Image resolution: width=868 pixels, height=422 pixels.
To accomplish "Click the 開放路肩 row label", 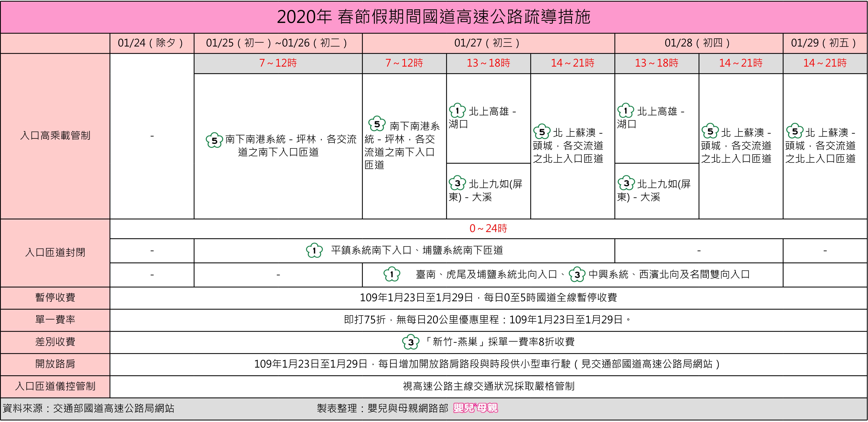I will pyautogui.click(x=55, y=364).
